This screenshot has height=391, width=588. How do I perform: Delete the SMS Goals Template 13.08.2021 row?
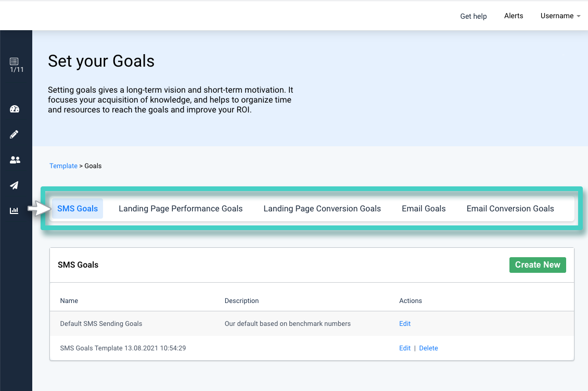pyautogui.click(x=428, y=348)
